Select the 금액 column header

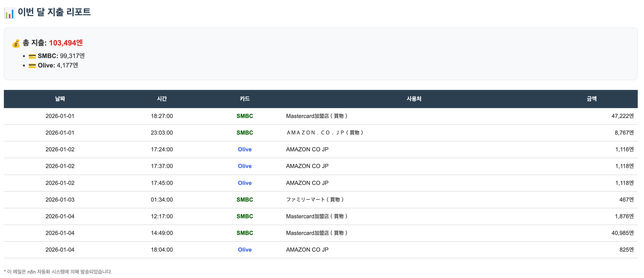click(592, 99)
